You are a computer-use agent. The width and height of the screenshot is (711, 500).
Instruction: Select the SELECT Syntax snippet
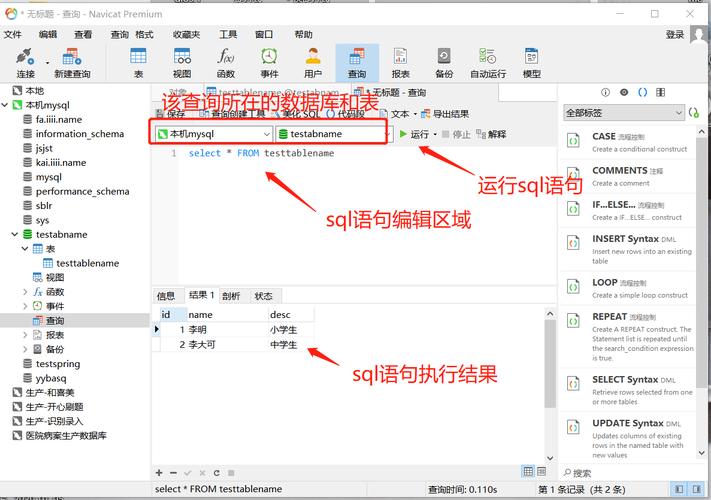click(x=629, y=389)
